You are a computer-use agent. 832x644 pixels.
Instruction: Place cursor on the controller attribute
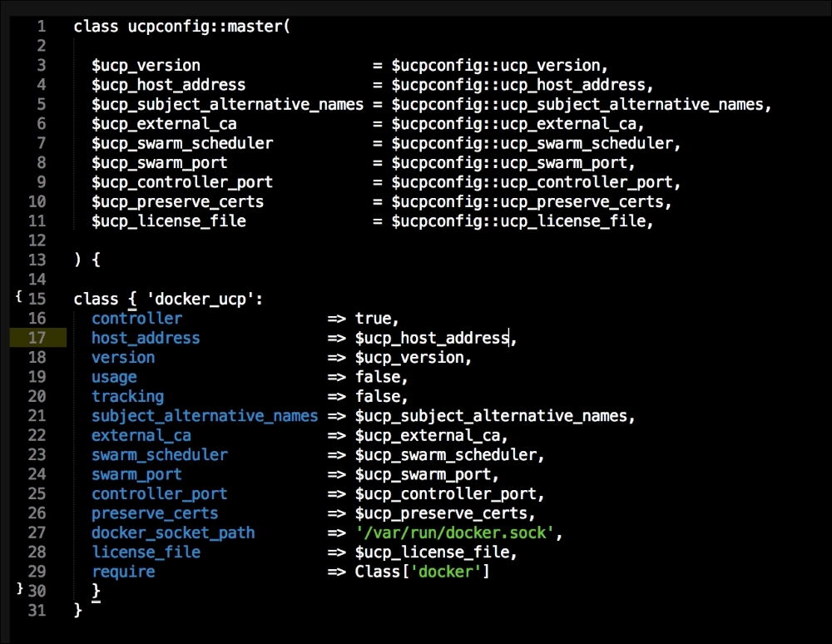point(136,319)
